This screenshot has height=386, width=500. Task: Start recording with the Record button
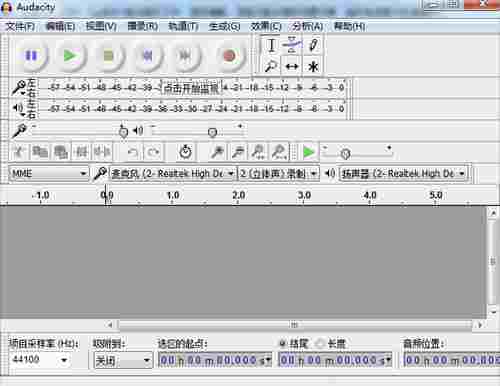click(x=229, y=56)
